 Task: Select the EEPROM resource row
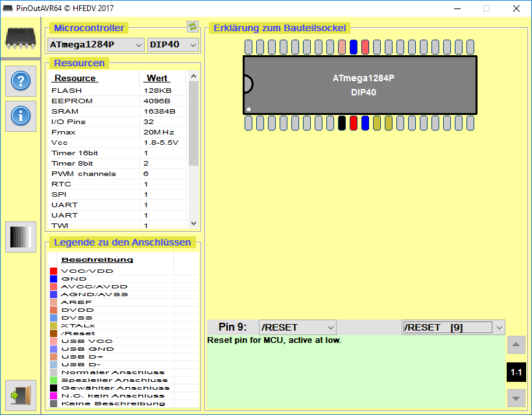click(117, 101)
